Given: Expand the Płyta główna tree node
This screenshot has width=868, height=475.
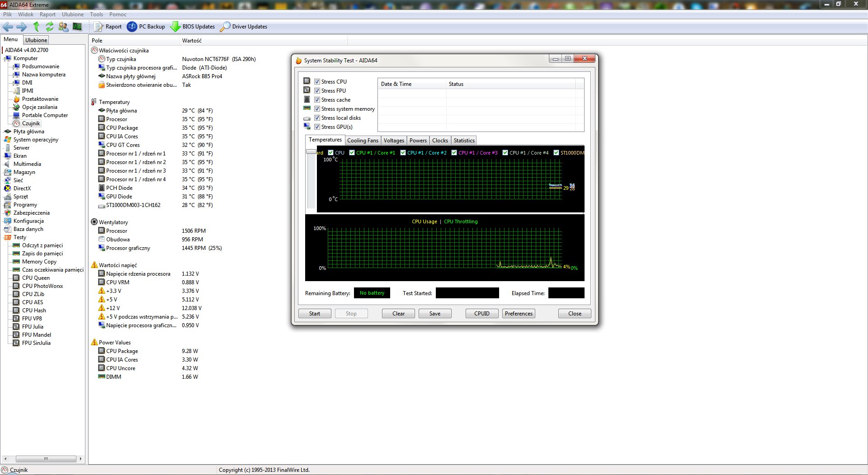Looking at the screenshot, I should [x=28, y=132].
